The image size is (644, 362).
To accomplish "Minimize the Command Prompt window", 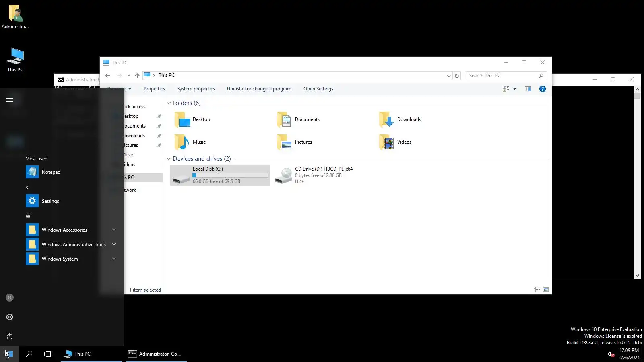I will click(x=594, y=79).
